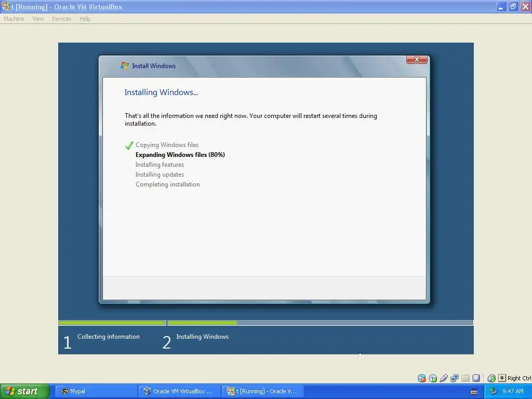532x399 pixels.
Task: Click the VirtualBox icon in the window title bar
Action: click(5, 6)
